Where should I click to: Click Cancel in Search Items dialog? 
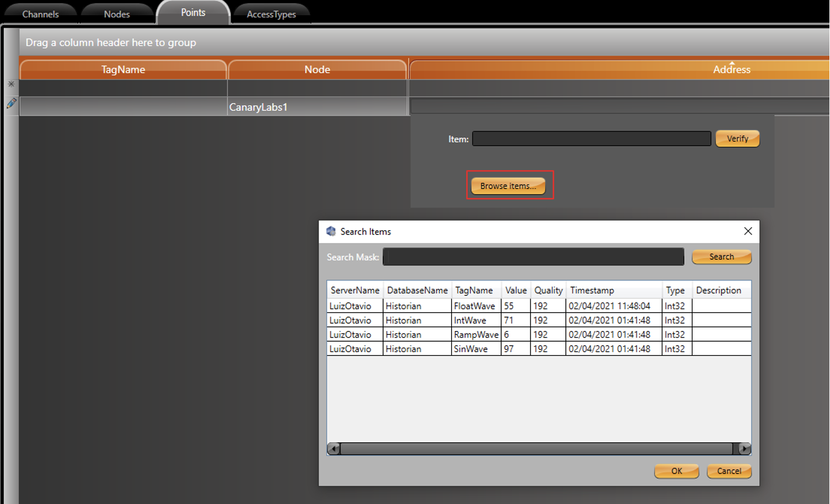click(x=729, y=471)
